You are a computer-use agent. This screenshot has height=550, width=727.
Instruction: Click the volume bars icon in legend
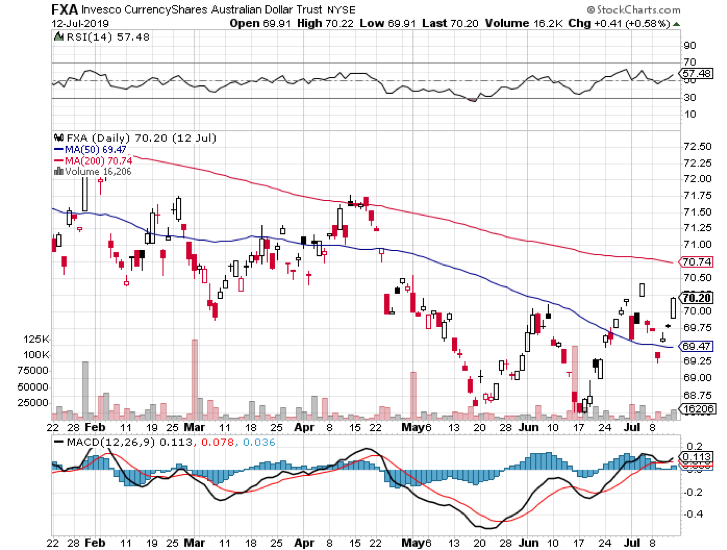pyautogui.click(x=58, y=172)
